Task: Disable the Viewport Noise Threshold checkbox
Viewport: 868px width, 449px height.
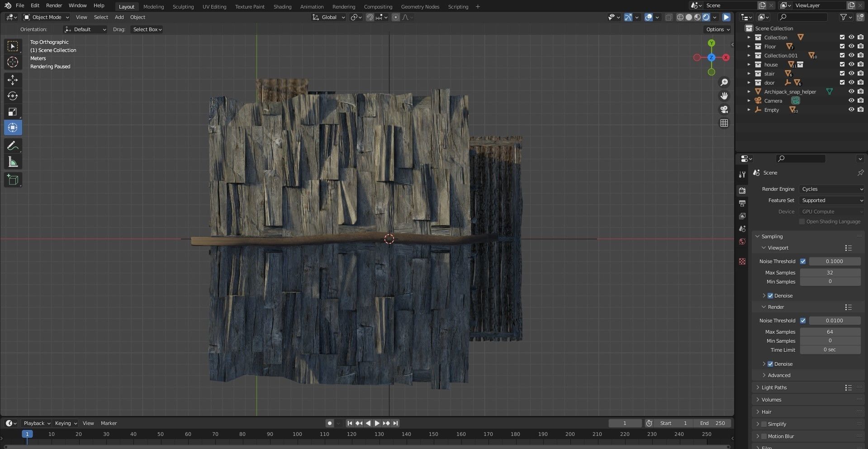Action: pyautogui.click(x=803, y=261)
